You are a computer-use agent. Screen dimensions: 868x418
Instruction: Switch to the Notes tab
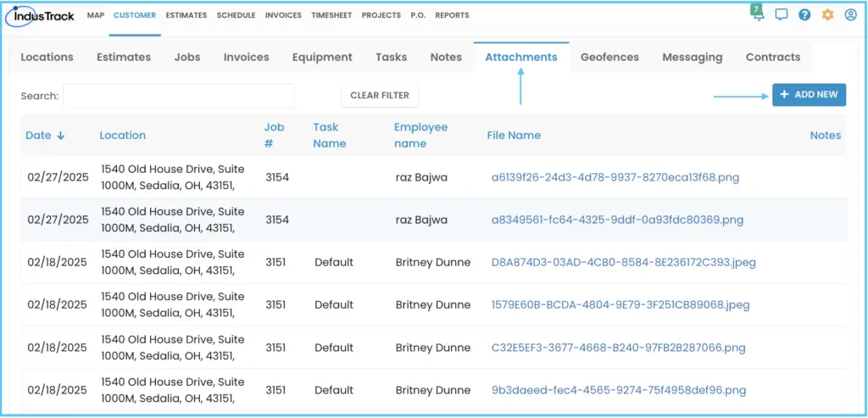446,57
